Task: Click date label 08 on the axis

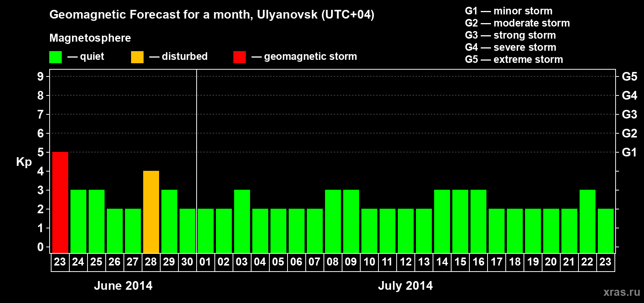Action: click(333, 262)
